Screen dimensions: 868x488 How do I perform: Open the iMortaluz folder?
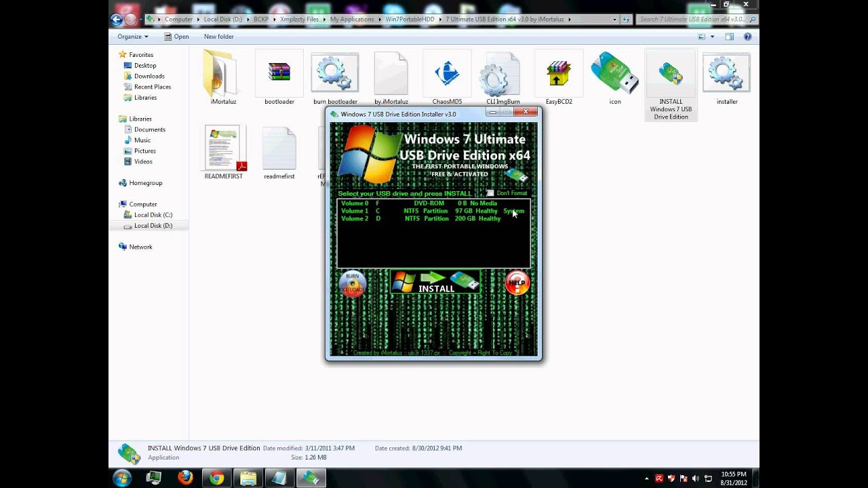pos(222,76)
